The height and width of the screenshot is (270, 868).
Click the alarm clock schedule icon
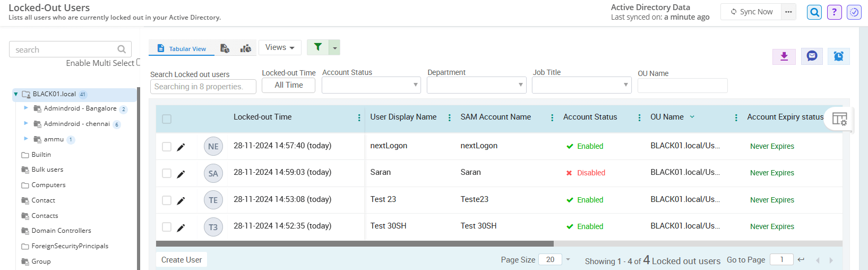838,56
